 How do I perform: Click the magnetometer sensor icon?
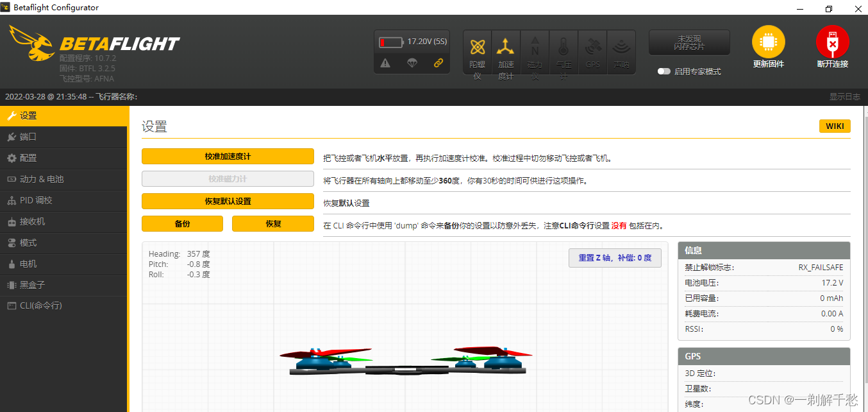(535, 47)
